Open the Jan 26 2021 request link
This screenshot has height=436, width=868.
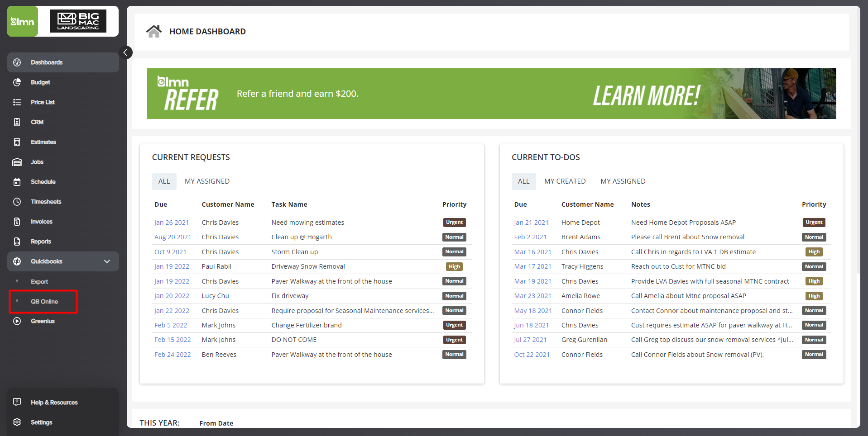pos(172,222)
